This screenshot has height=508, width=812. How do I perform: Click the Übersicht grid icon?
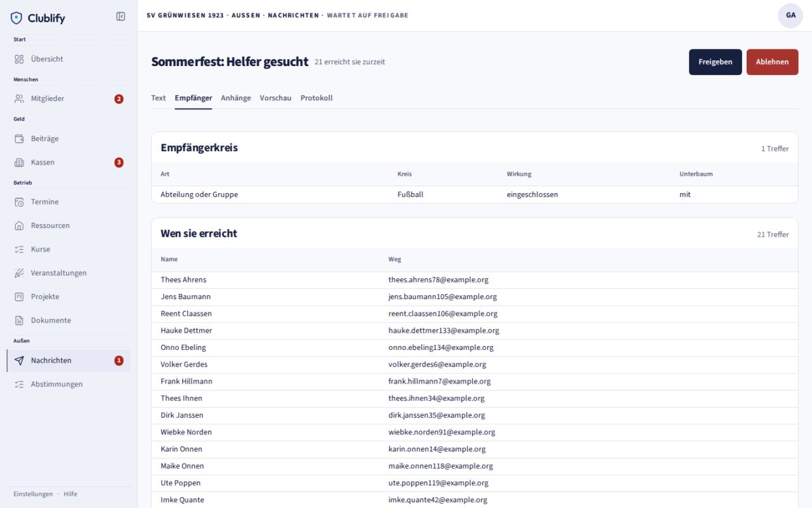[19, 59]
